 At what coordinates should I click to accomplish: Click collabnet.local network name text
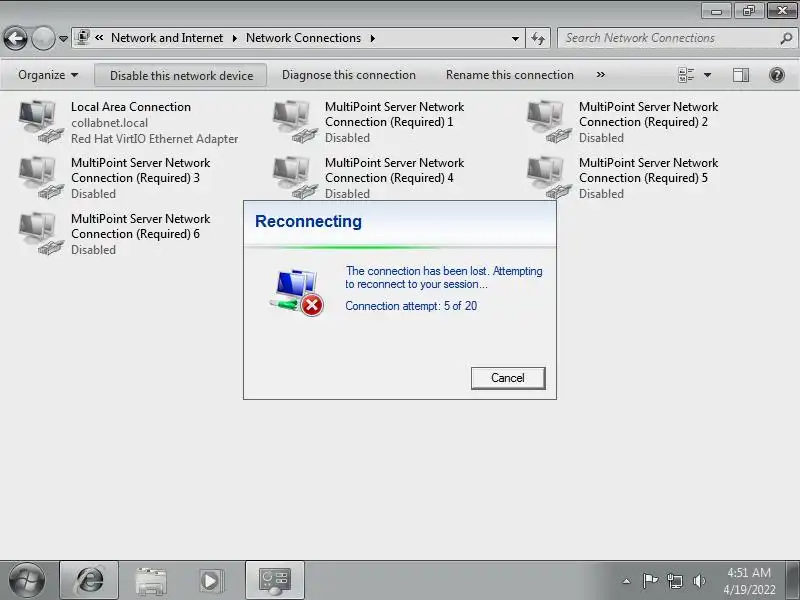[109, 123]
